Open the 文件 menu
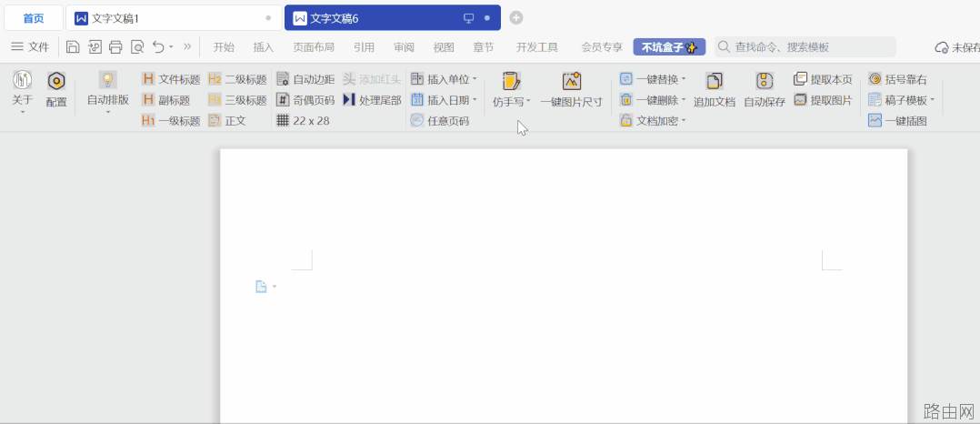 pos(30,47)
